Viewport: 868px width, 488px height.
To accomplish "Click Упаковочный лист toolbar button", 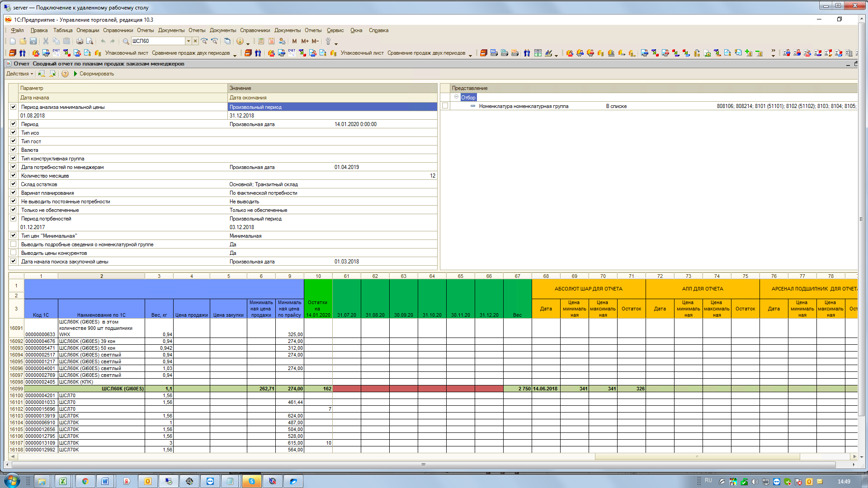I will tap(126, 53).
